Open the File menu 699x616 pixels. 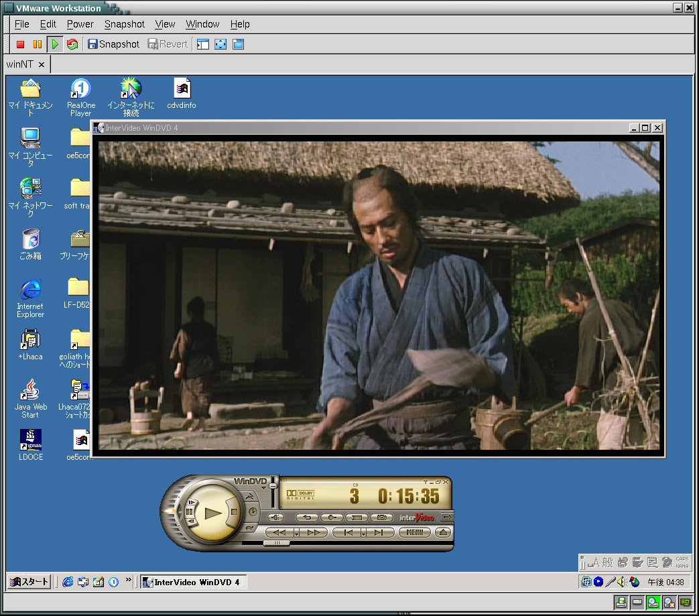click(x=22, y=24)
